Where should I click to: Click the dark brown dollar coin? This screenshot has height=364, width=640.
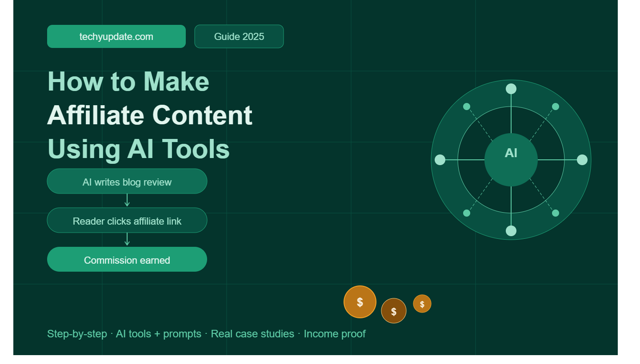pos(394,311)
